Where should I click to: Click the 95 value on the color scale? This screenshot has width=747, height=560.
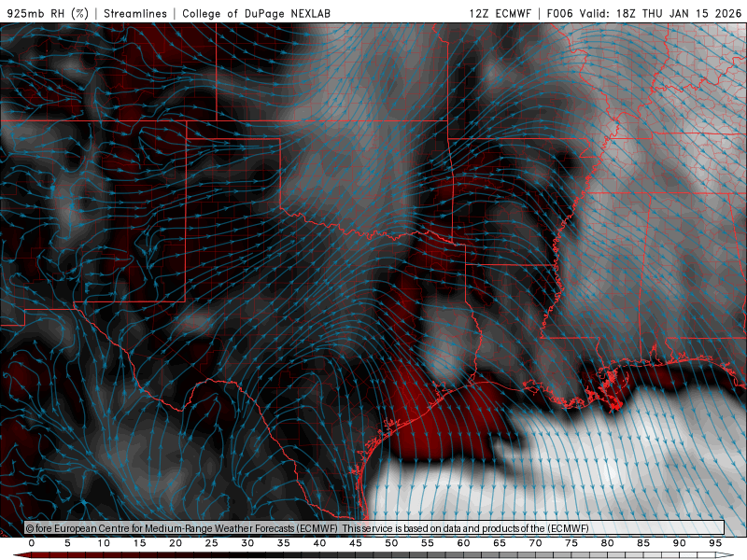click(x=715, y=543)
